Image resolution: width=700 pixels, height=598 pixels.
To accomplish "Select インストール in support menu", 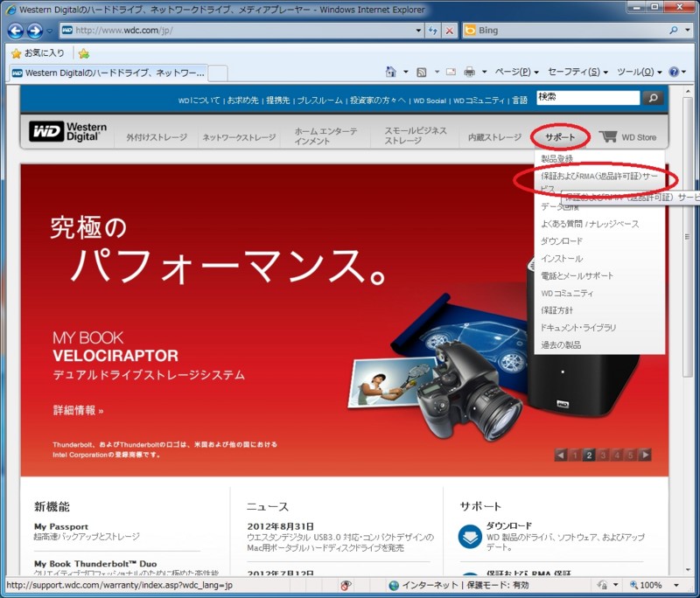I will coord(562,259).
